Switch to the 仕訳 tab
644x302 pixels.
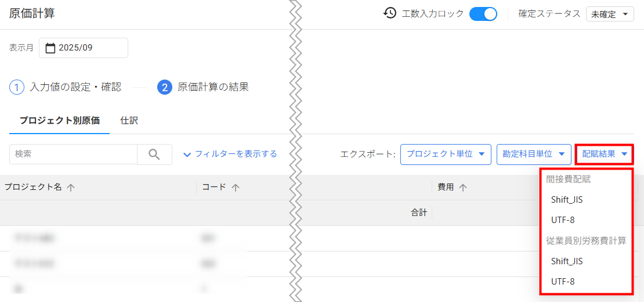coord(129,121)
